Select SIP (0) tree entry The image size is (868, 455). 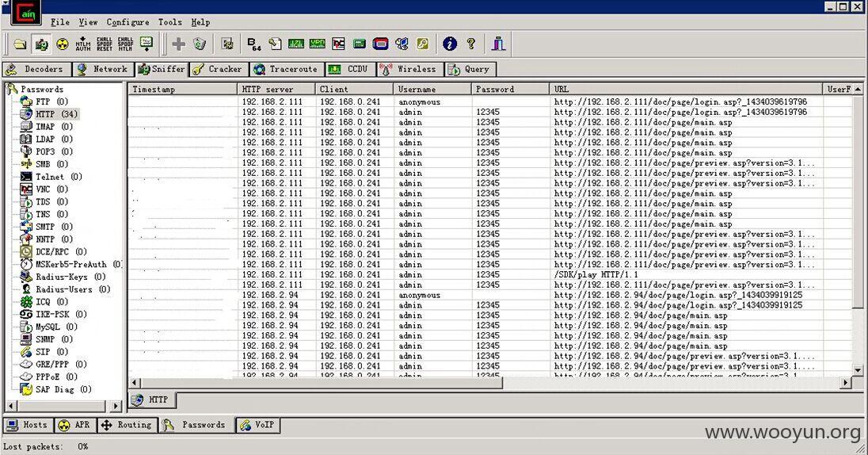click(x=51, y=352)
